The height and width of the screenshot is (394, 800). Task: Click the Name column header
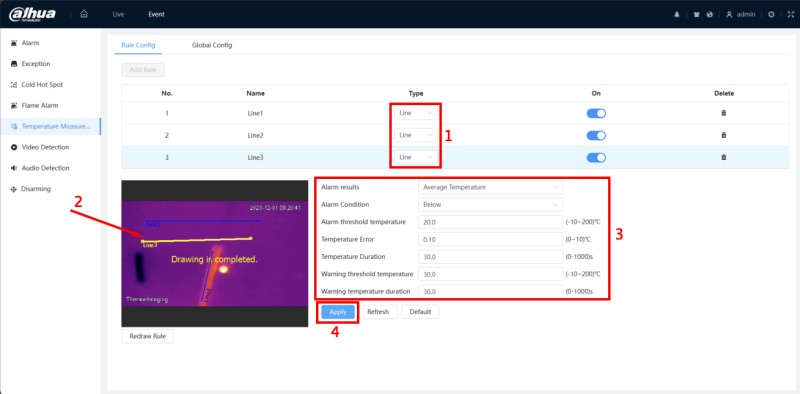coord(255,93)
